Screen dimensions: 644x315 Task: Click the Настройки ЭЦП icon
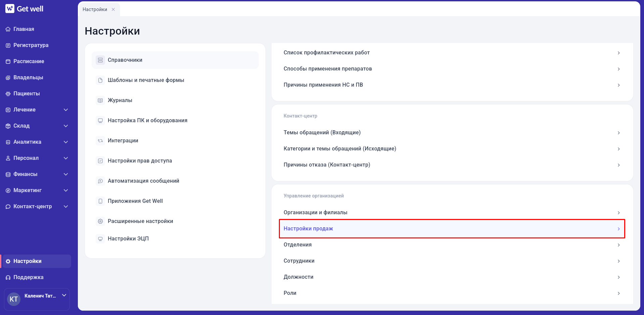tap(100, 239)
